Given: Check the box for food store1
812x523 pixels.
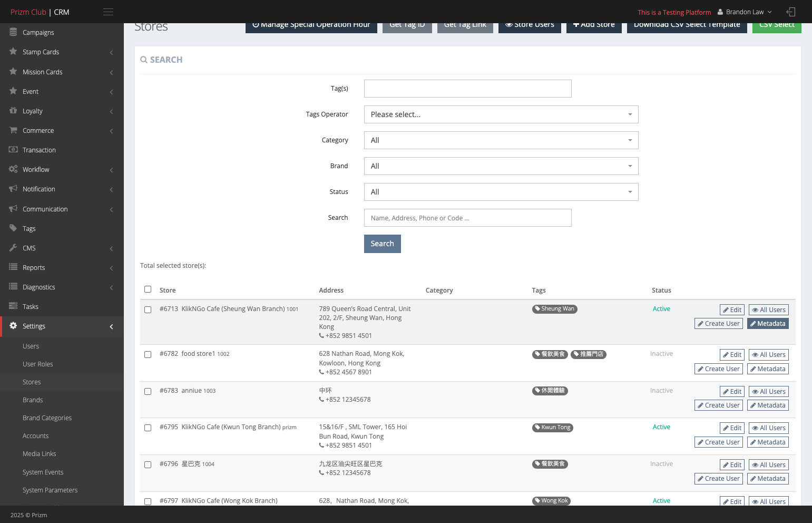Looking at the screenshot, I should 148,355.
